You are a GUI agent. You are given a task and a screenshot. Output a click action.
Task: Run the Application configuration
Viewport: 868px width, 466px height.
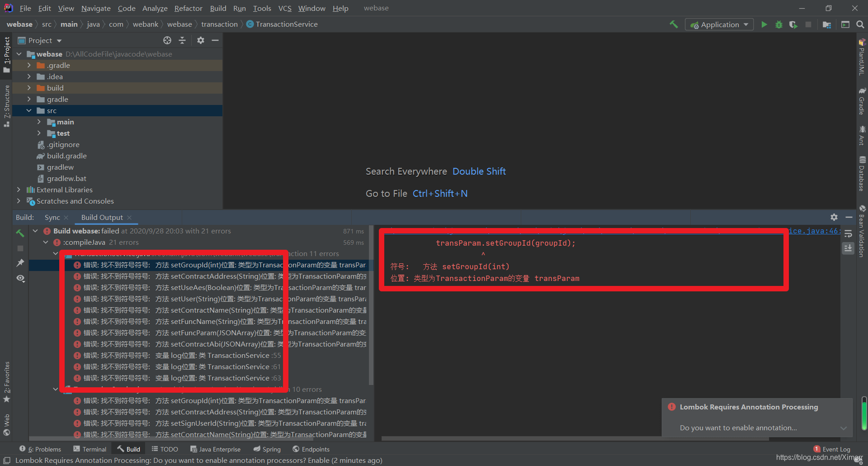(764, 24)
